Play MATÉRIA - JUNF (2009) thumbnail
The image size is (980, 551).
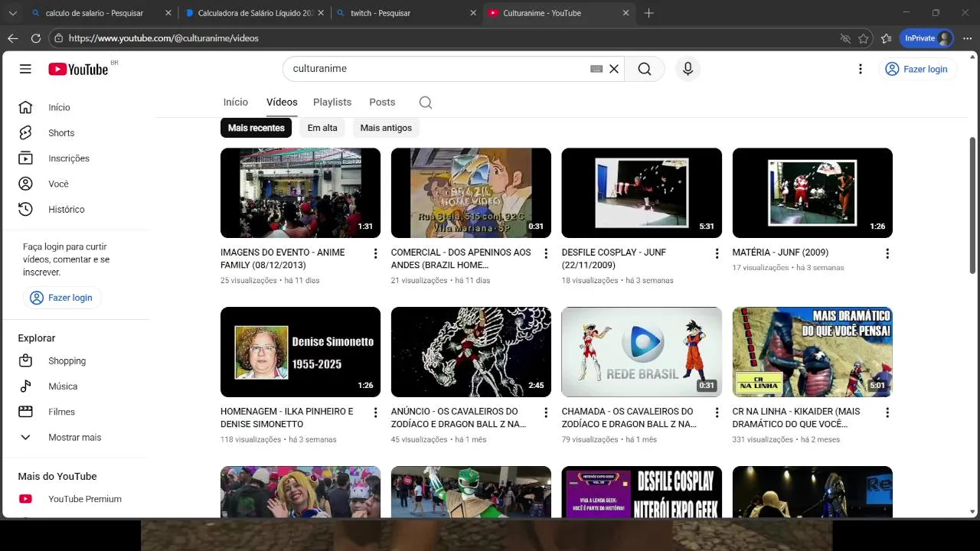point(812,193)
